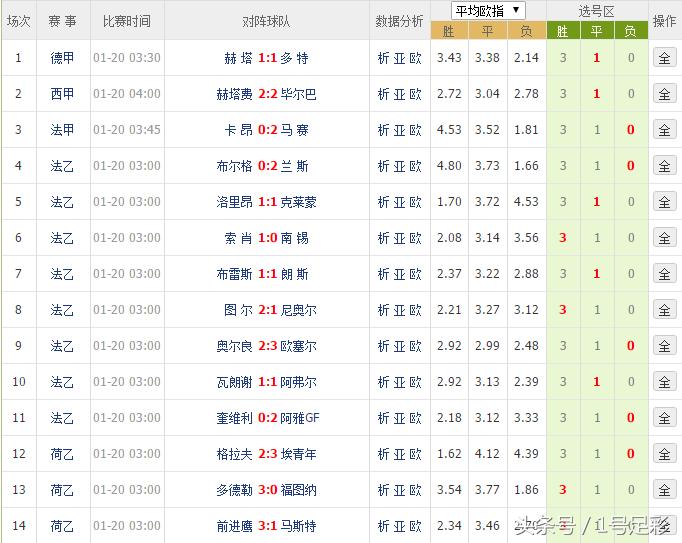Open 欧 European odds link for match 1 赫塔
Viewport: 682px width, 543px height.
click(415, 58)
